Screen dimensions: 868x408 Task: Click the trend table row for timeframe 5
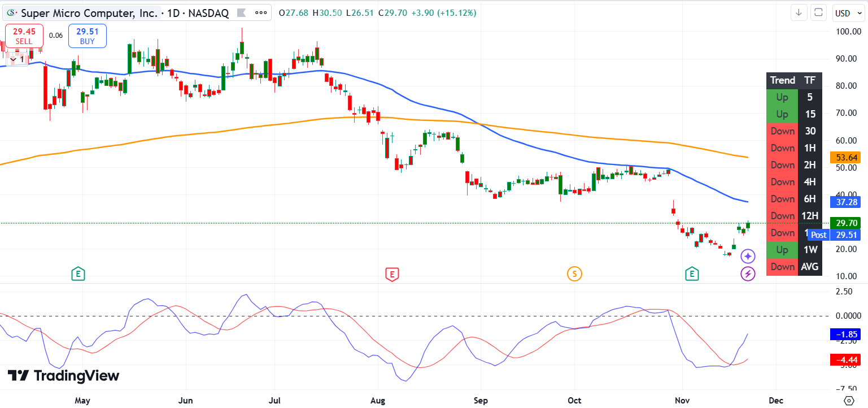794,97
